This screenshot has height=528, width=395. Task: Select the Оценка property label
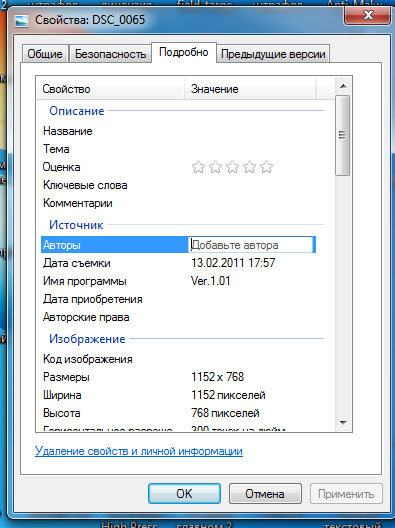[61, 167]
